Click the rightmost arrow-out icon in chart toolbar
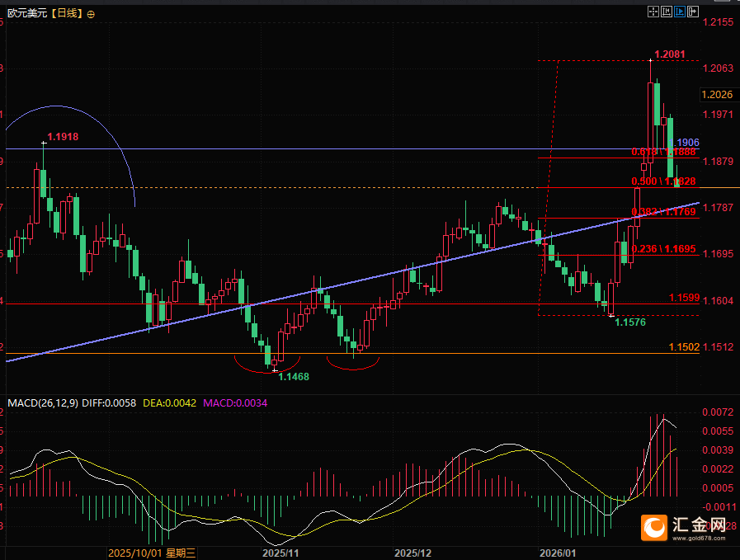Screen dimensions: 740x560 click(x=694, y=12)
